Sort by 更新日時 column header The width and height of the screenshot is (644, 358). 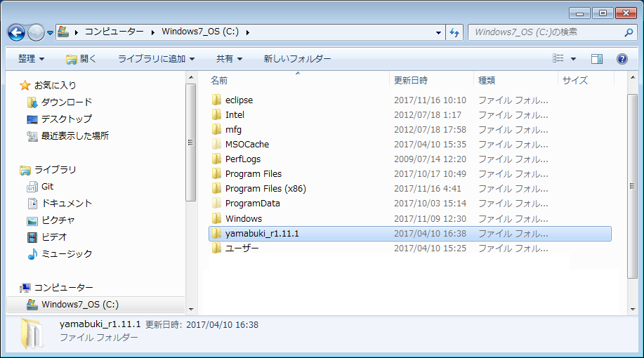(411, 80)
